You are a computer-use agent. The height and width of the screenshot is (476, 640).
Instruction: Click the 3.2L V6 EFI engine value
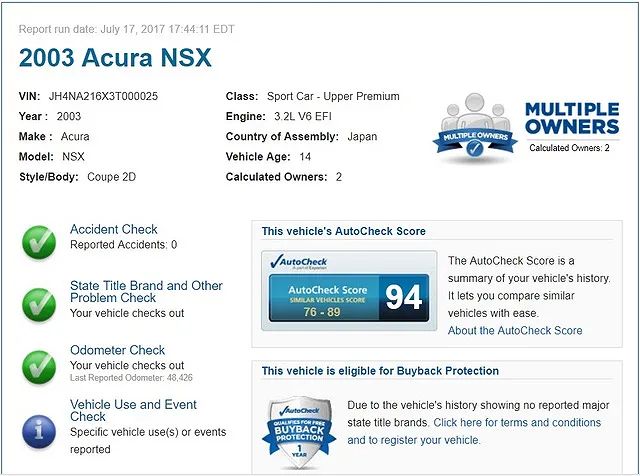coord(303,116)
